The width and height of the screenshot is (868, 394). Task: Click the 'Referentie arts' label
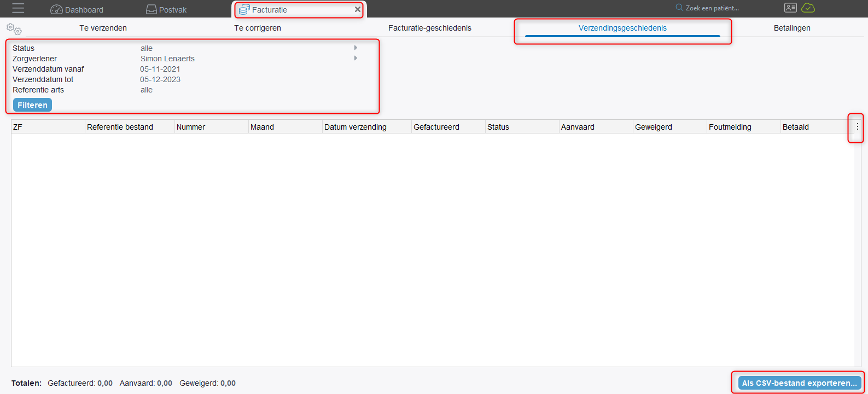pyautogui.click(x=38, y=90)
